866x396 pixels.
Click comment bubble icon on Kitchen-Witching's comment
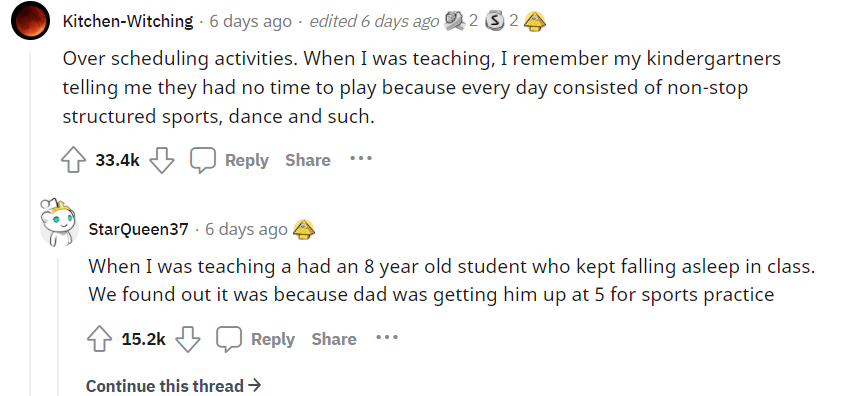203,160
